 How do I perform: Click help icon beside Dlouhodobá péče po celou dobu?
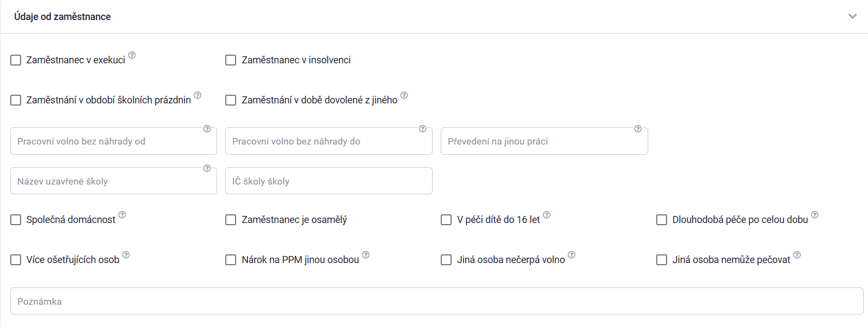click(815, 215)
